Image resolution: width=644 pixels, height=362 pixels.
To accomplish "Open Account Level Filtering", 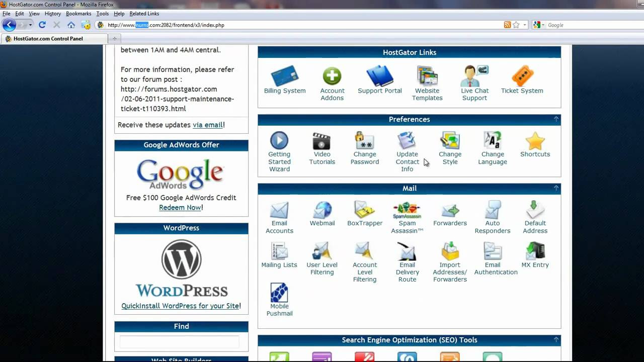I will point(365,262).
